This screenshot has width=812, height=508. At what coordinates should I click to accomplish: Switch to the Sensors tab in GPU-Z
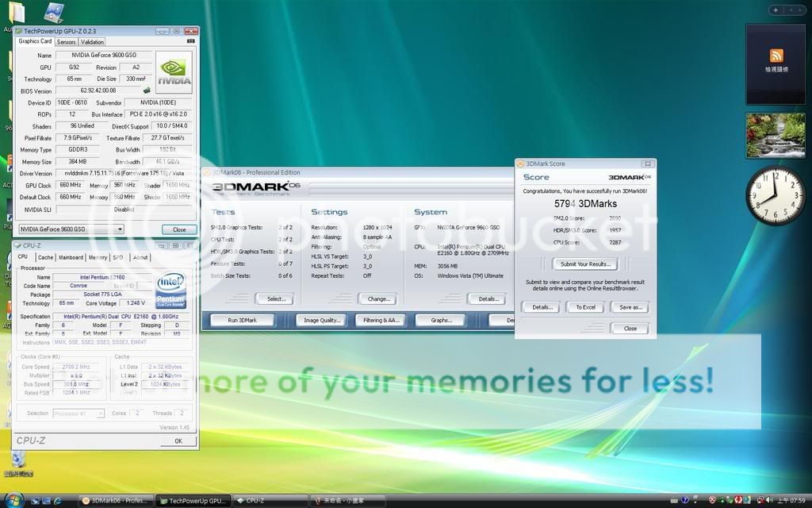[x=66, y=42]
